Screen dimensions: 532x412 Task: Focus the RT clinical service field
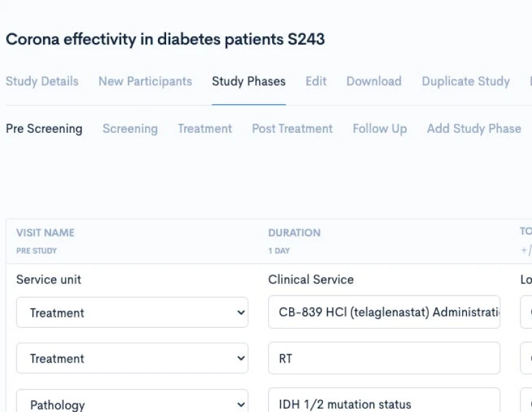tap(384, 359)
